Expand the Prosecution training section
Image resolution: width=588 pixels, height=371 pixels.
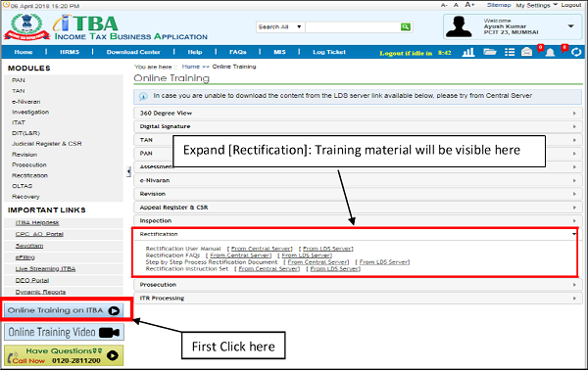pyautogui.click(x=358, y=285)
